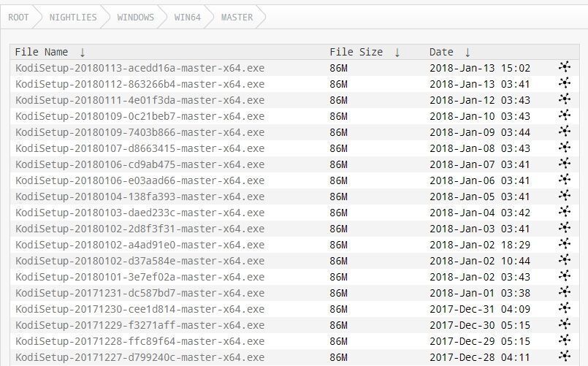The height and width of the screenshot is (366, 588).
Task: Go to ROOT breadcrumb
Action: 19,17
